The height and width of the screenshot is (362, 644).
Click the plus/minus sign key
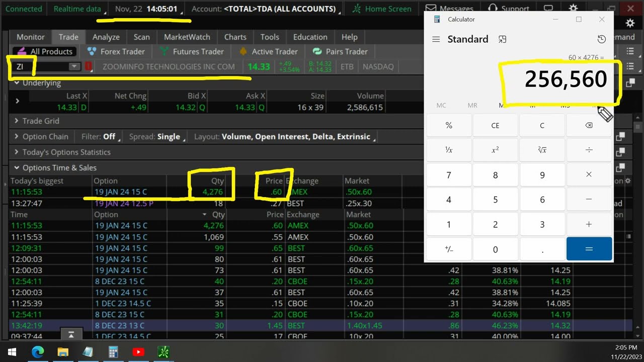[449, 249]
